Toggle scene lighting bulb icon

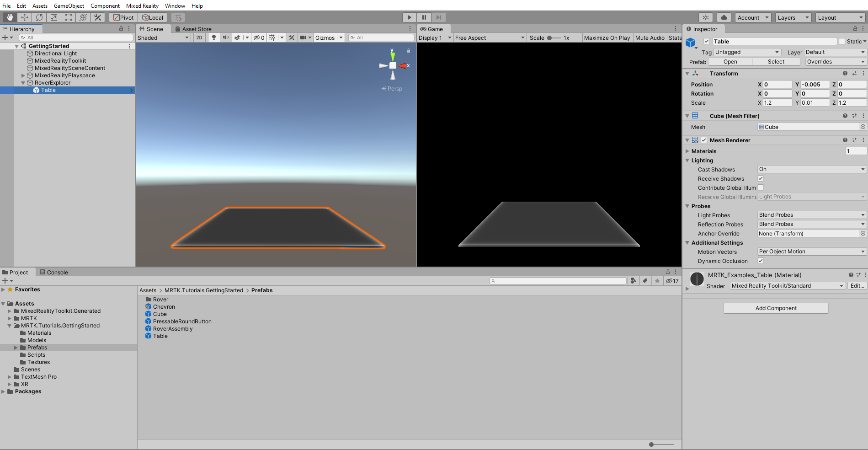(x=214, y=37)
